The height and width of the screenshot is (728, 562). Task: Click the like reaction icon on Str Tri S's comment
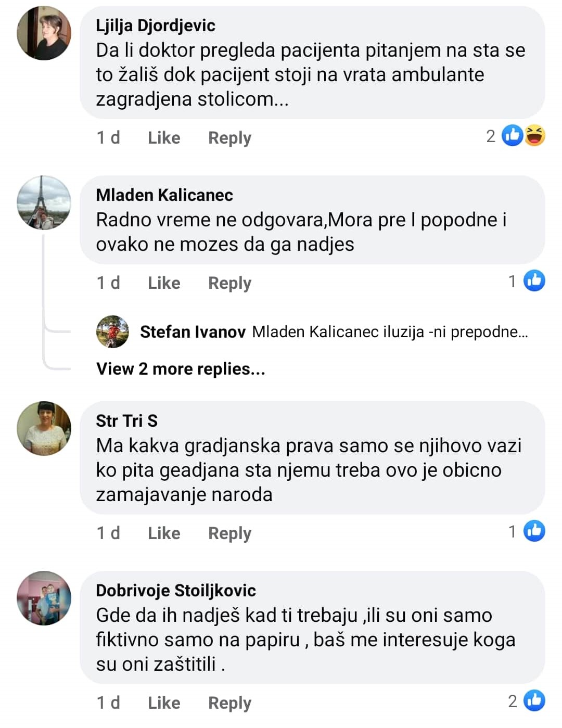534,531
